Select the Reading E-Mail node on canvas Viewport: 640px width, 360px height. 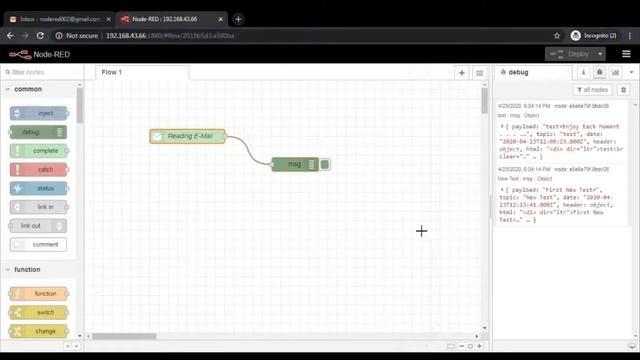pos(188,136)
